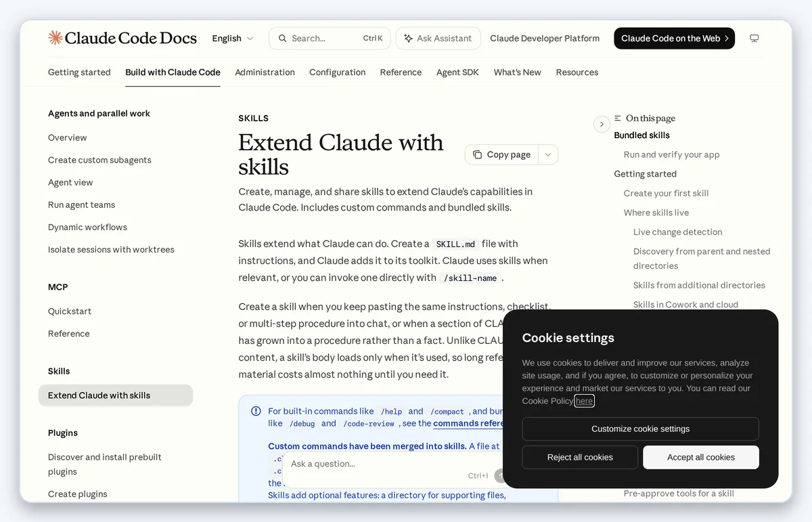Click the Cookie Policy here link

[584, 401]
